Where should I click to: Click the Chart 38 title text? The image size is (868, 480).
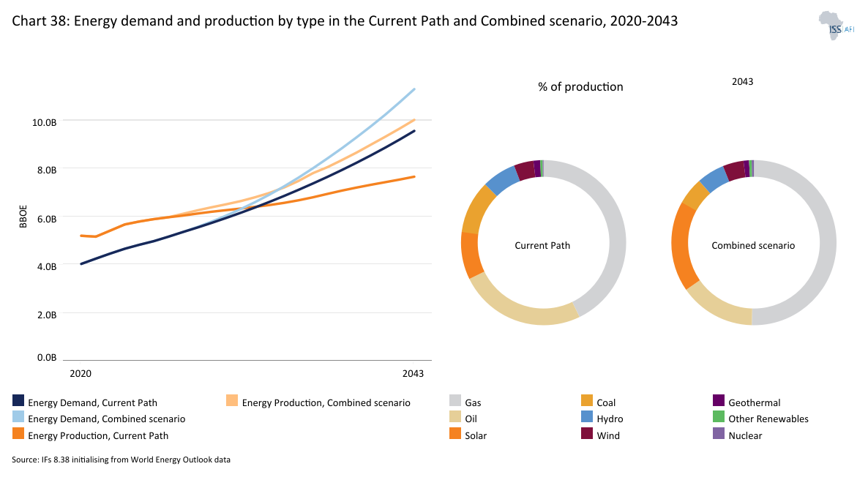tap(345, 21)
